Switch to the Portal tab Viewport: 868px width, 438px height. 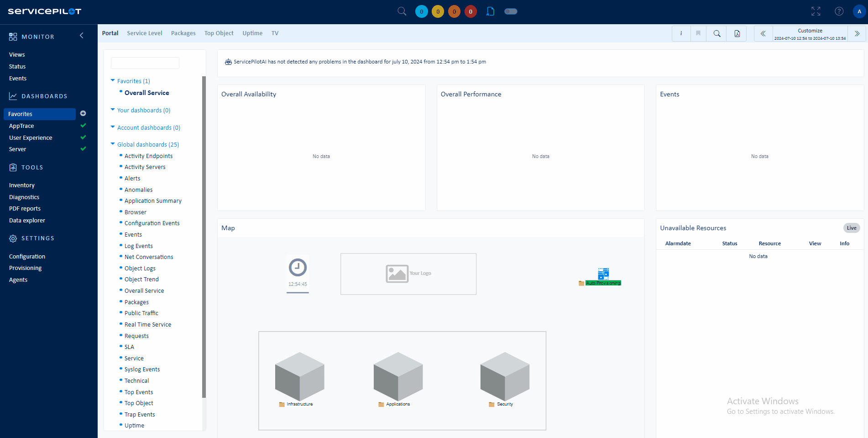coord(110,33)
